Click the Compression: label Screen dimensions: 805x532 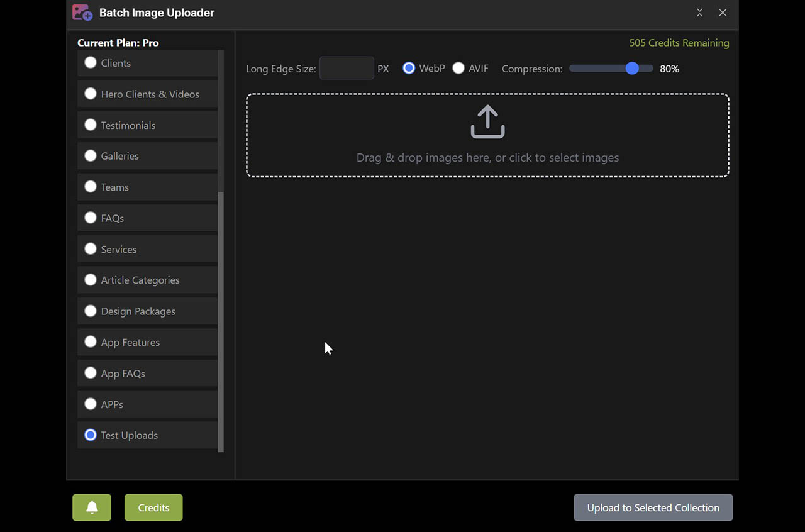pos(532,69)
